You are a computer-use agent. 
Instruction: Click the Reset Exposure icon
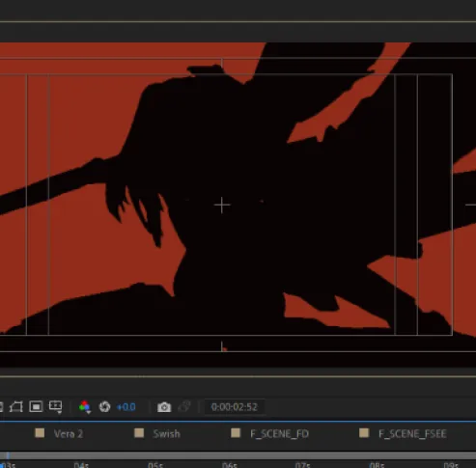104,407
